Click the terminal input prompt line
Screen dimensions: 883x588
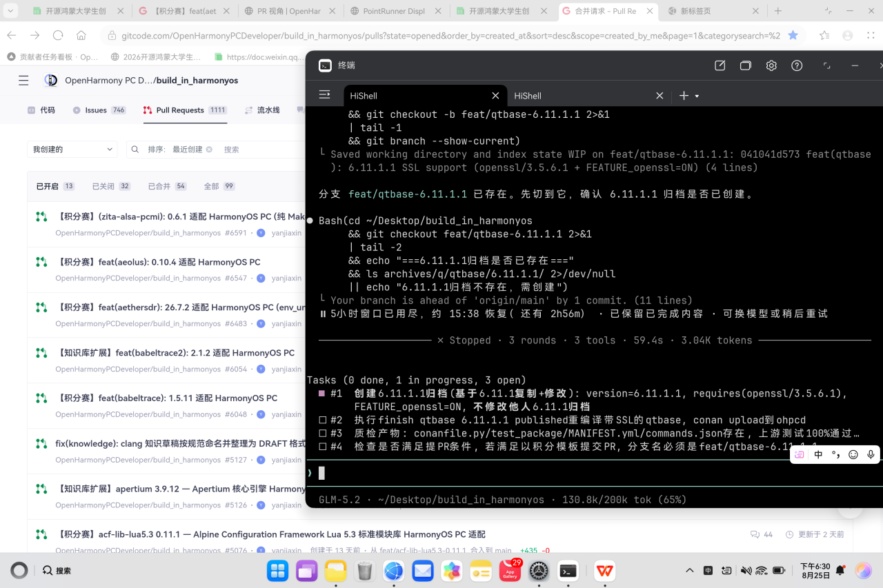[593, 473]
